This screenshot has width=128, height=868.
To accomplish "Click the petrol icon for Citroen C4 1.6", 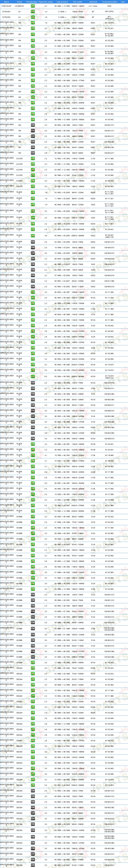I will 33,17.
